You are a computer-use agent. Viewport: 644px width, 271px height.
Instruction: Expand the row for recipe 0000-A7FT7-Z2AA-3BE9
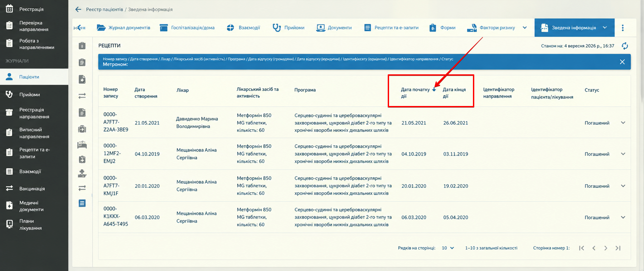623,123
